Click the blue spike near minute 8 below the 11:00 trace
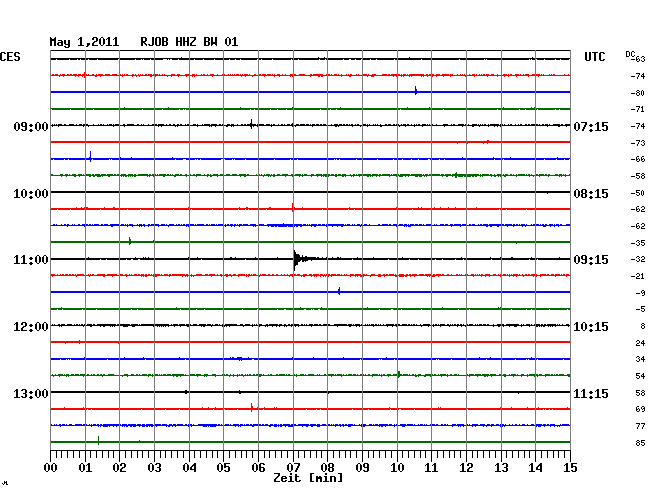The image size is (650, 494). click(x=339, y=291)
